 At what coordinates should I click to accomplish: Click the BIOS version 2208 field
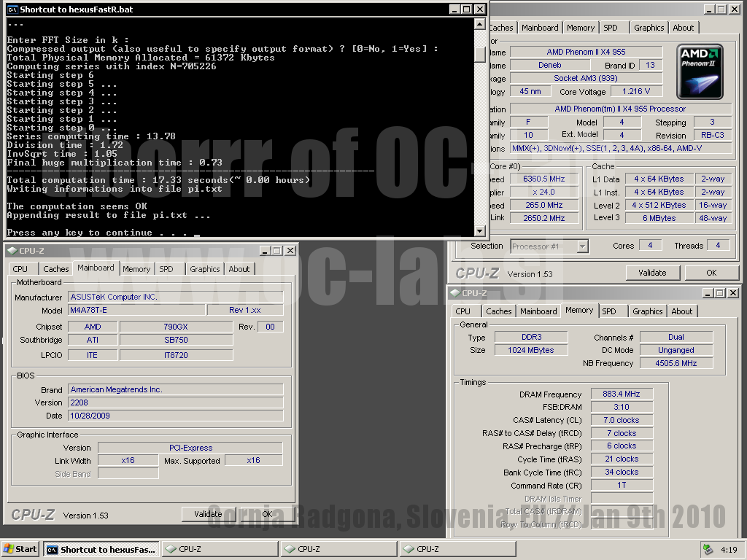(176, 402)
